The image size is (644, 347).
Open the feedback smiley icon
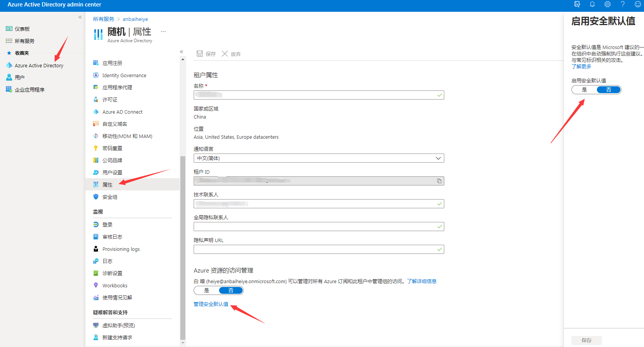click(638, 5)
